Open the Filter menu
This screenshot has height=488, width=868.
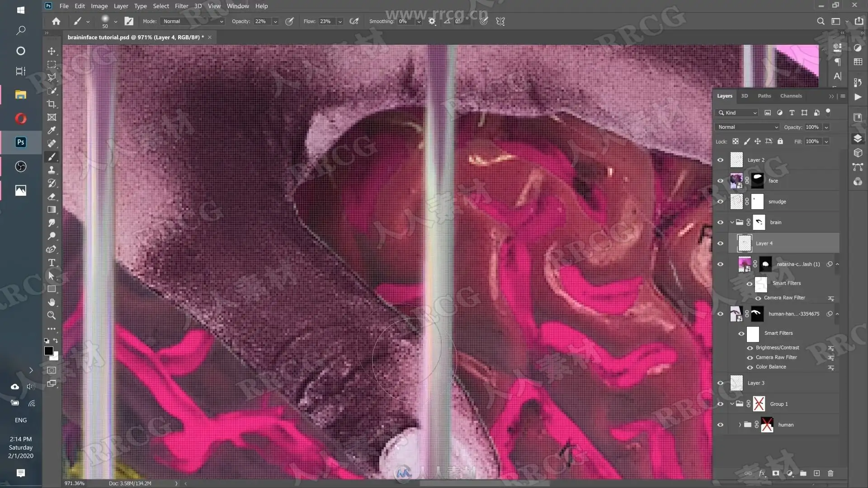point(181,6)
